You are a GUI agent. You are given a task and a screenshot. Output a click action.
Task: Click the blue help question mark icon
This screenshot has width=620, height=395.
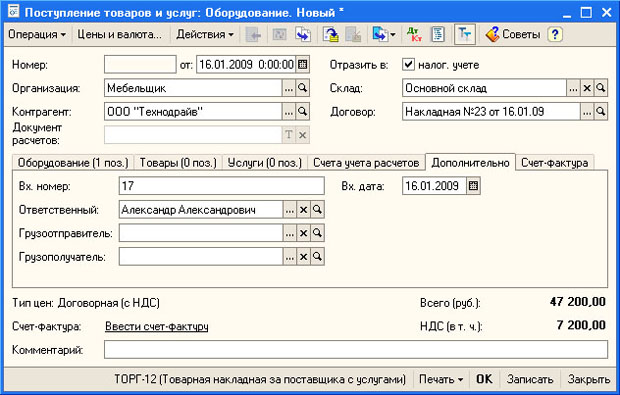[555, 34]
